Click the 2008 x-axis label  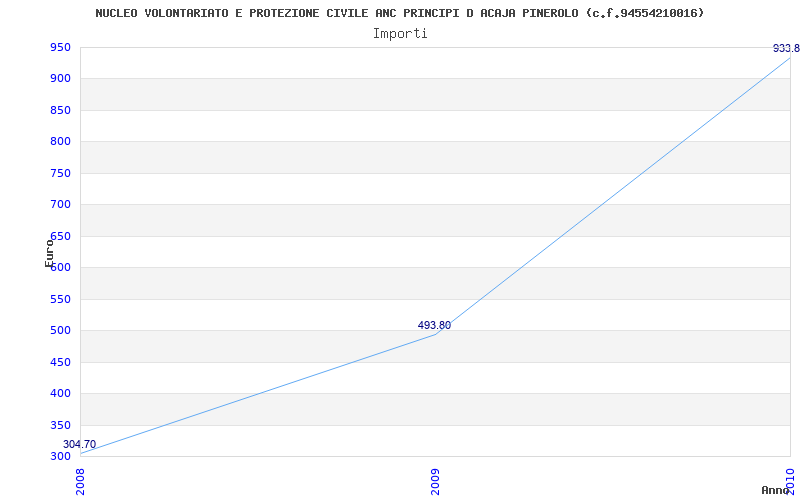coord(80,482)
